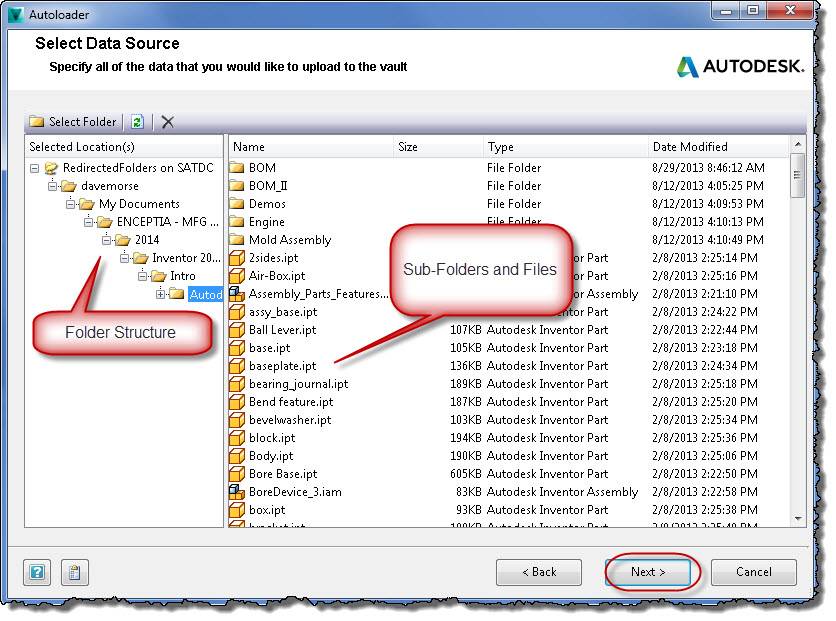This screenshot has height=621, width=836.
Task: Click the X remove-folder icon in toolbar
Action: point(167,122)
